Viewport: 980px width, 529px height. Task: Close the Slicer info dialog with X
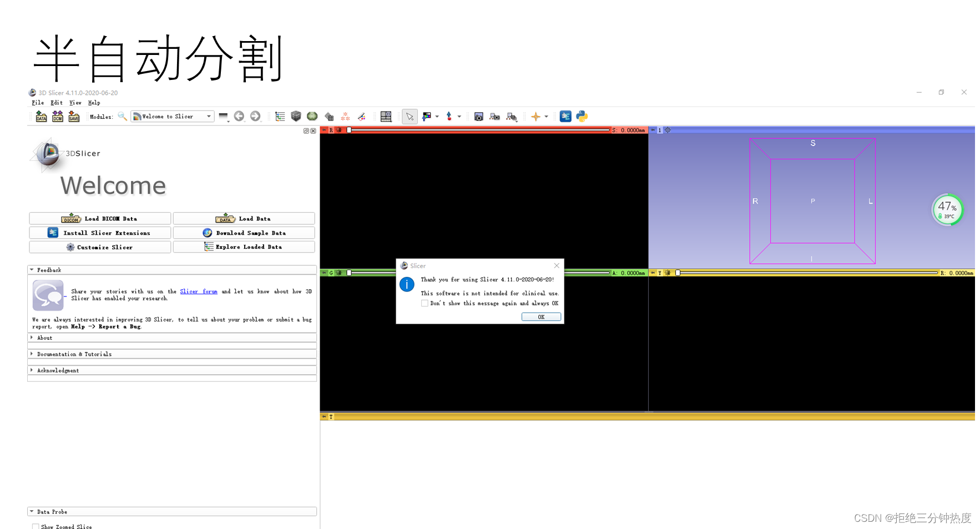(x=557, y=266)
